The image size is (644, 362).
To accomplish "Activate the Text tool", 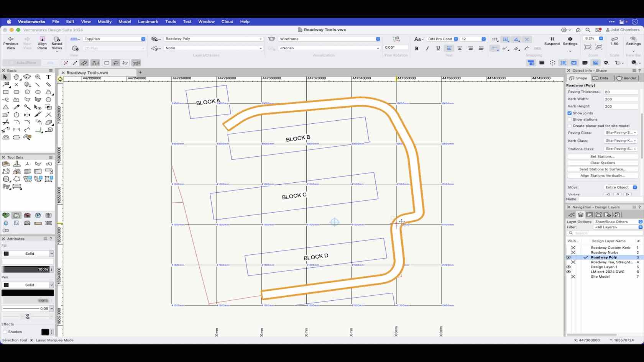I will pos(49,77).
